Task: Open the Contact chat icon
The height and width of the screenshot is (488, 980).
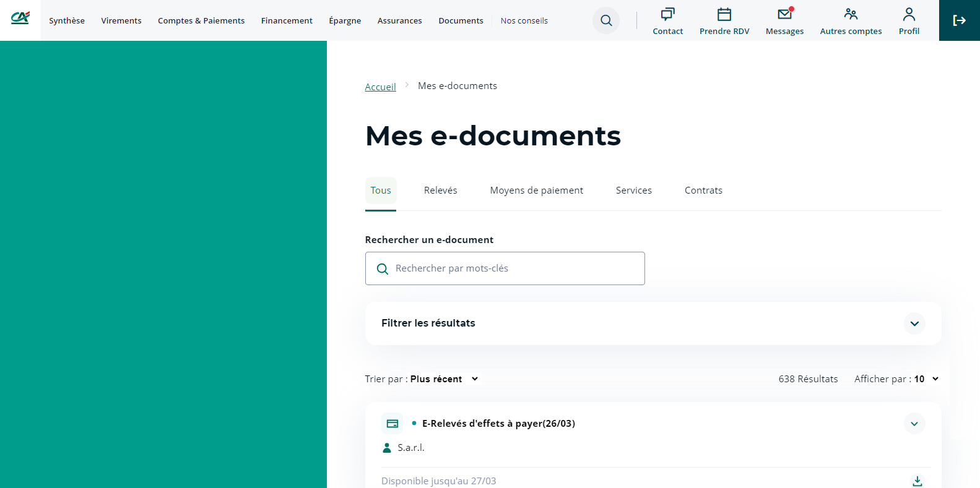Action: pyautogui.click(x=667, y=14)
